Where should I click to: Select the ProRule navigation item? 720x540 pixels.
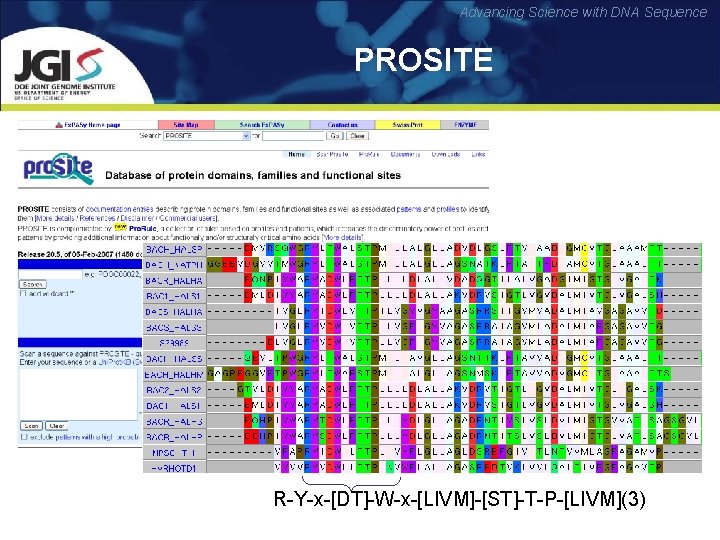(369, 154)
